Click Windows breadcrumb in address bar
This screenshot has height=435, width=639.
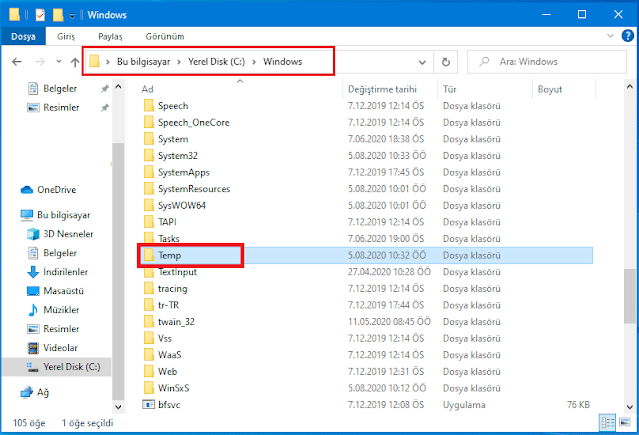[282, 62]
